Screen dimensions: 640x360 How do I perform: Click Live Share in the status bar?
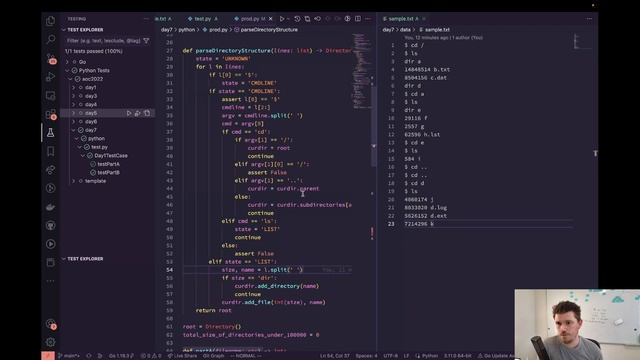182,356
